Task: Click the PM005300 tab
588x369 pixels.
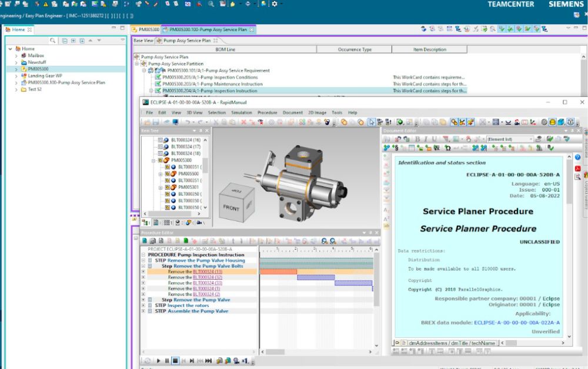Action: pos(149,28)
